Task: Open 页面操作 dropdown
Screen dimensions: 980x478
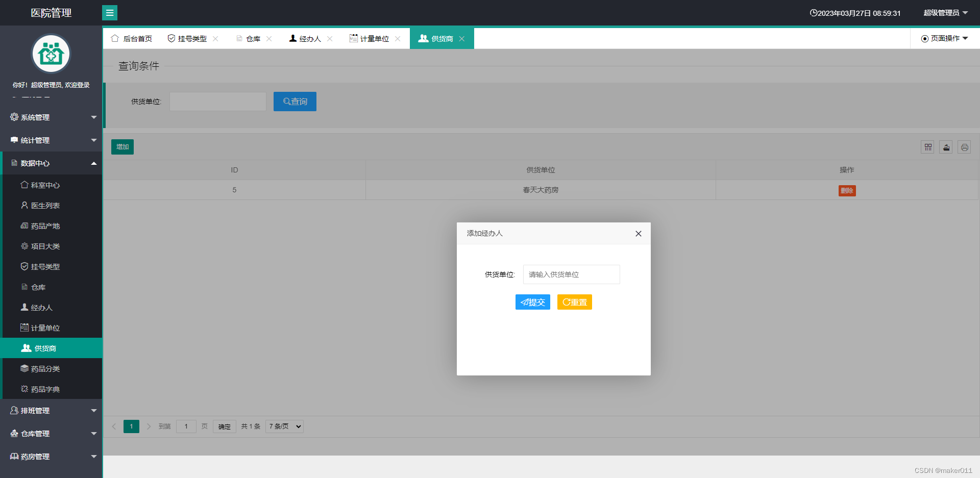Action: (x=944, y=39)
